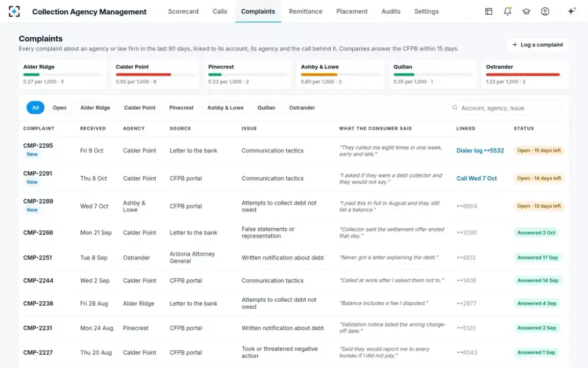Open the sparkle assistant icon
Image resolution: width=588 pixels, height=368 pixels.
coord(571,11)
